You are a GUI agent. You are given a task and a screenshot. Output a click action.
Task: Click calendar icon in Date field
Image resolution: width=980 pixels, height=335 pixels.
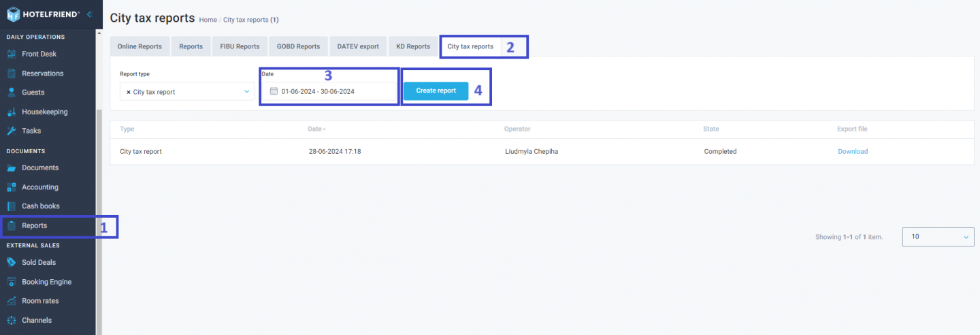click(274, 91)
